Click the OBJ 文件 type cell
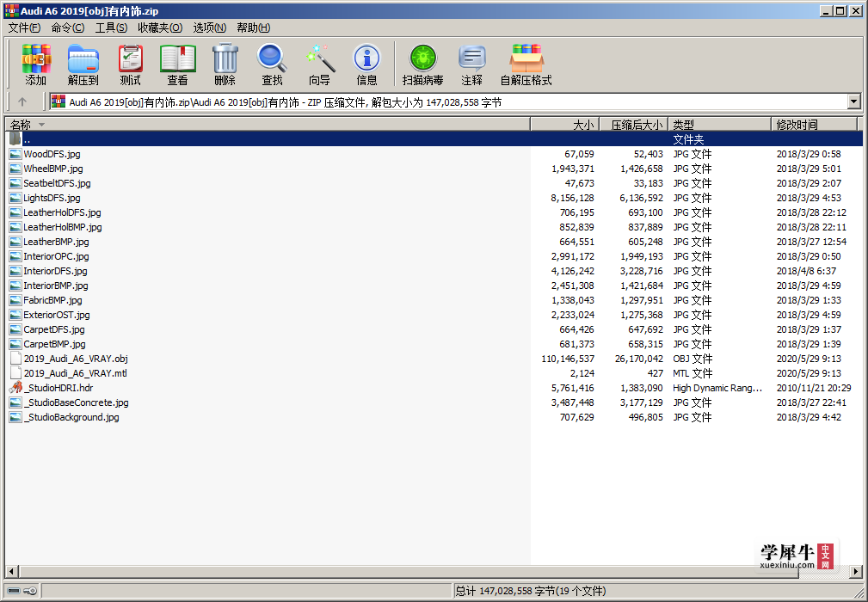The height and width of the screenshot is (602, 868). click(x=693, y=359)
